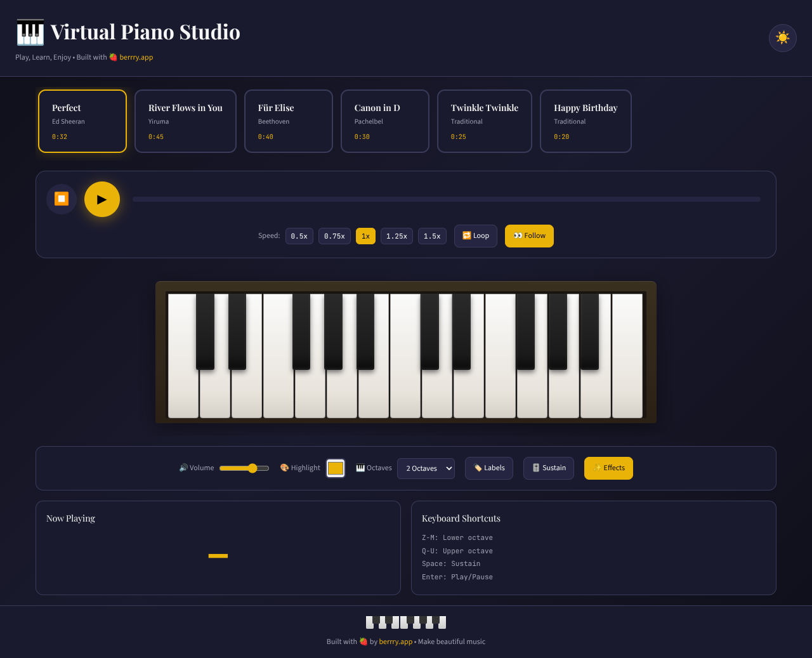Click the theme toggle sun icon
Screen dimensions: 812x658
782,38
